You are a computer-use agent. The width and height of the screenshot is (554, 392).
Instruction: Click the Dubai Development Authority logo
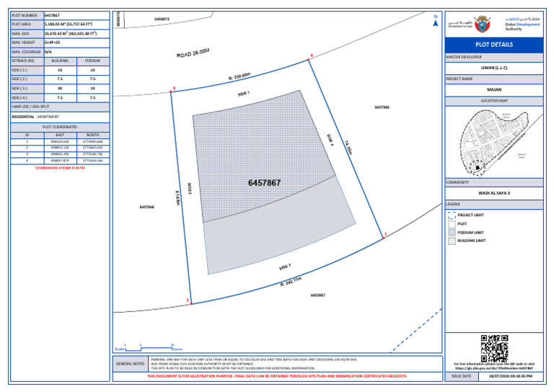pyautogui.click(x=522, y=24)
